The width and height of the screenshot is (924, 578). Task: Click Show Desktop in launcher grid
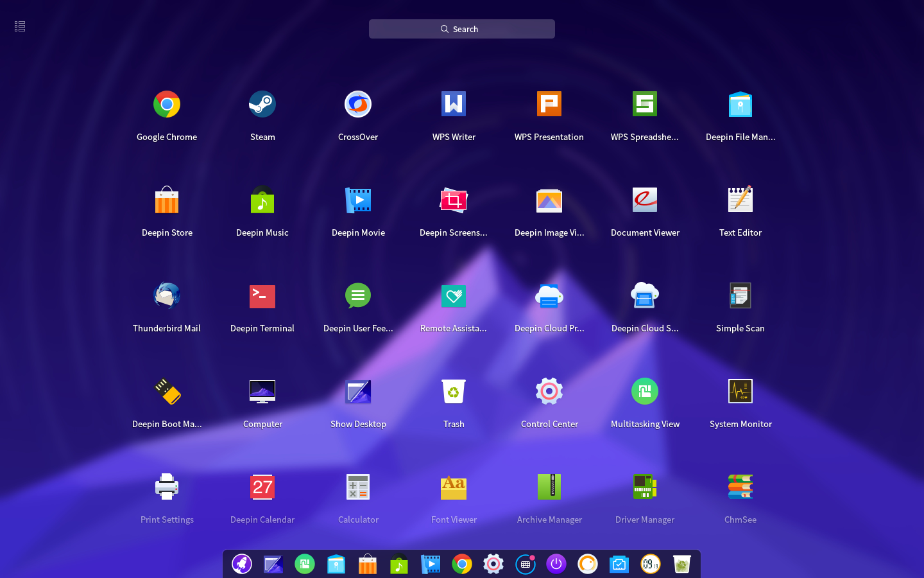(x=358, y=391)
